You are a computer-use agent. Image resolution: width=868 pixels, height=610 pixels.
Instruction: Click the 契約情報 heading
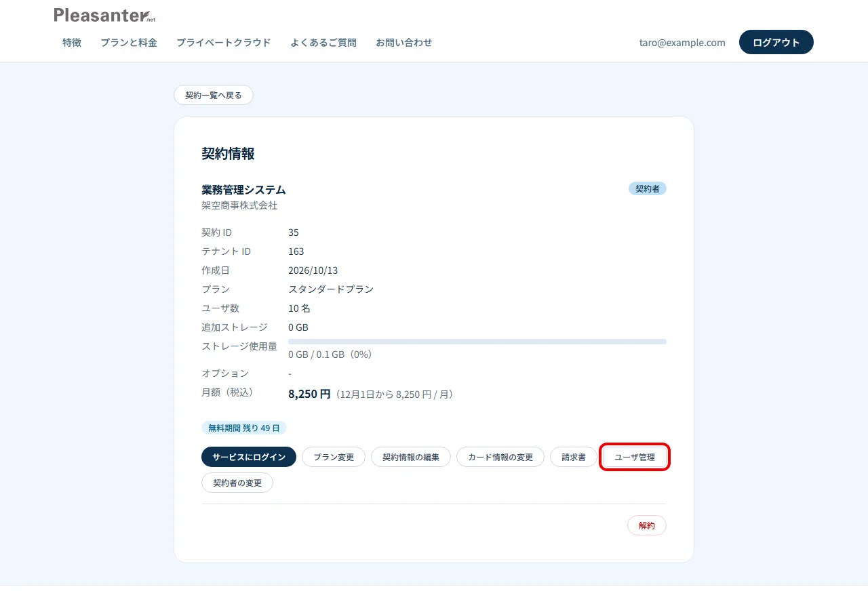pyautogui.click(x=228, y=154)
